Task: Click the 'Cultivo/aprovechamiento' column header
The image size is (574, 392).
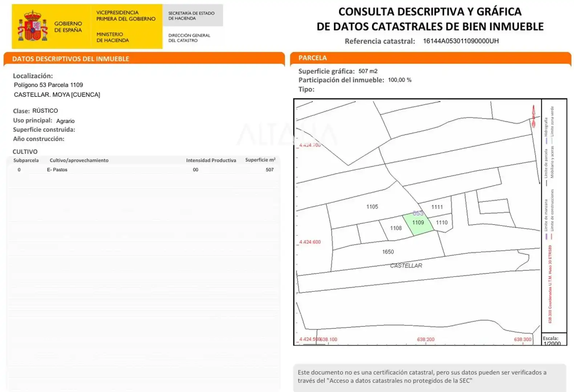Action: pos(79,160)
